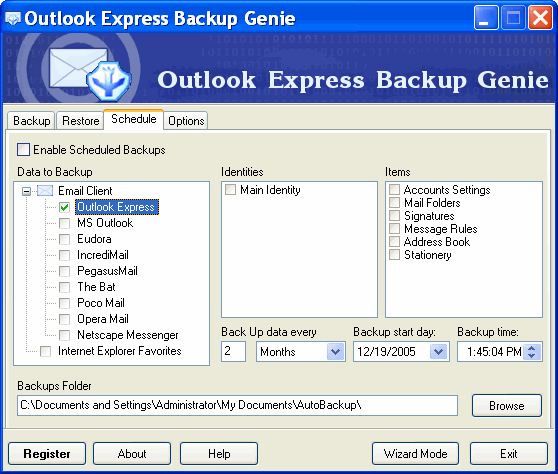Screen dimensions: 558x474
Task: Decrease the Backup time with down arrow
Action: pos(532,356)
